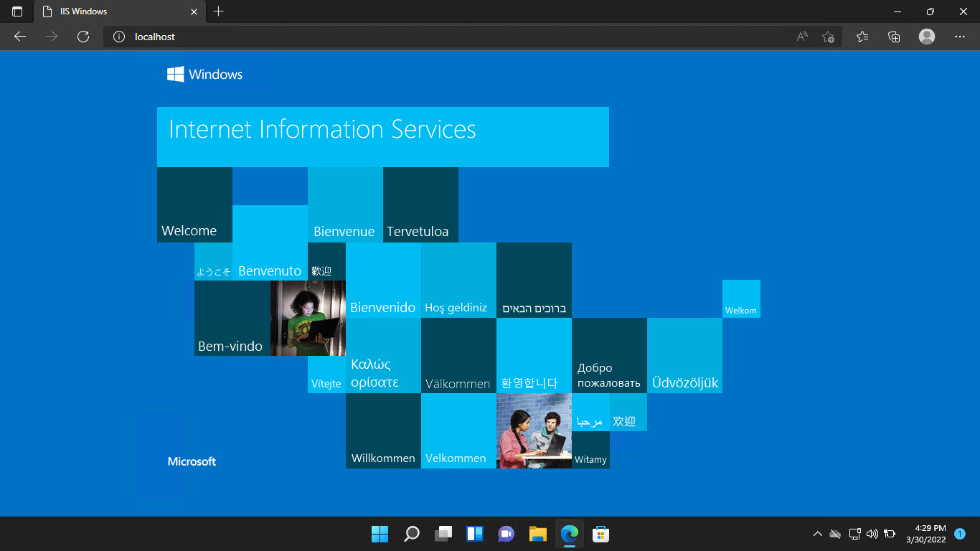This screenshot has width=980, height=551.
Task: Click the Welkom tile
Action: [x=741, y=298]
